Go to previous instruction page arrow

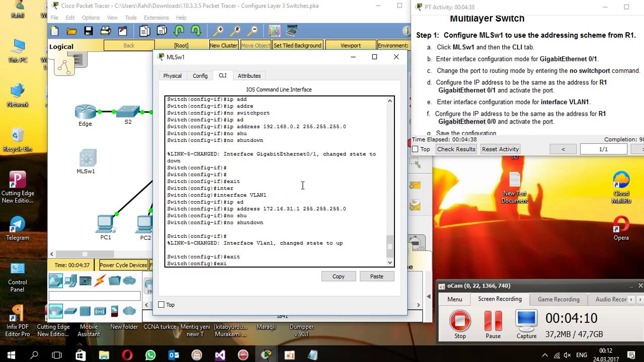tap(563, 149)
